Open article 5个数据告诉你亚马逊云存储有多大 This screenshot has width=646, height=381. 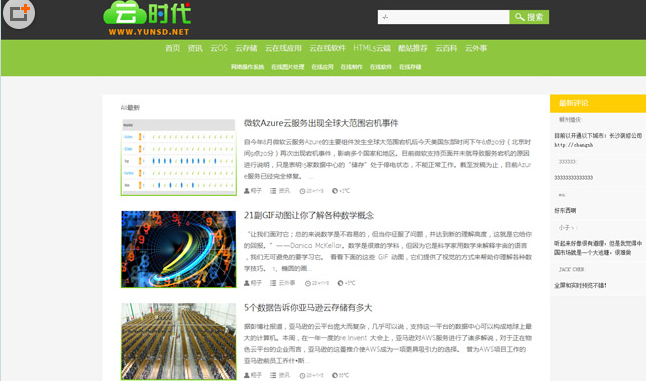coord(308,307)
